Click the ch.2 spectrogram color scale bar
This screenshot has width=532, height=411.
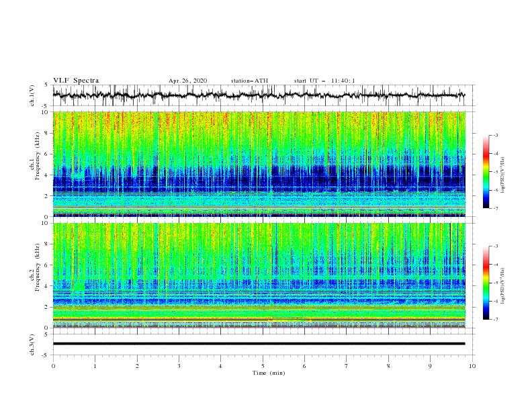point(486,283)
